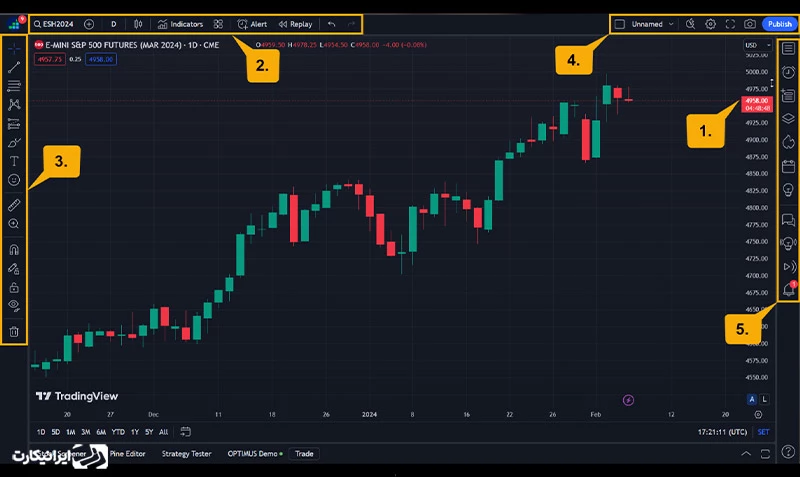Viewport: 800px width, 477px height.
Task: Open the candlestick chart type menu
Action: 138,24
